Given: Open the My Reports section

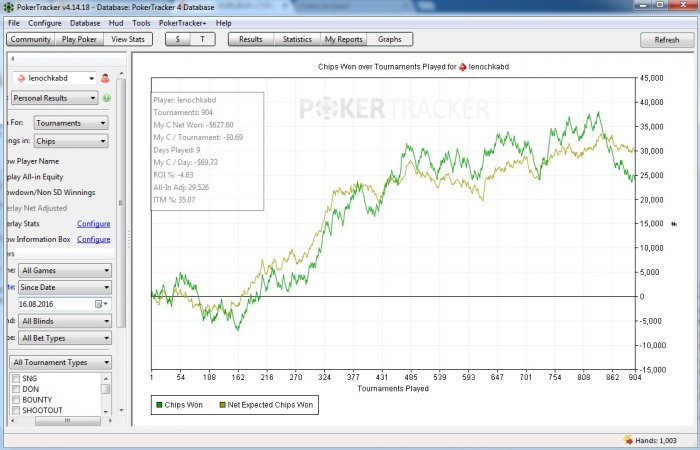Looking at the screenshot, I should (x=343, y=39).
